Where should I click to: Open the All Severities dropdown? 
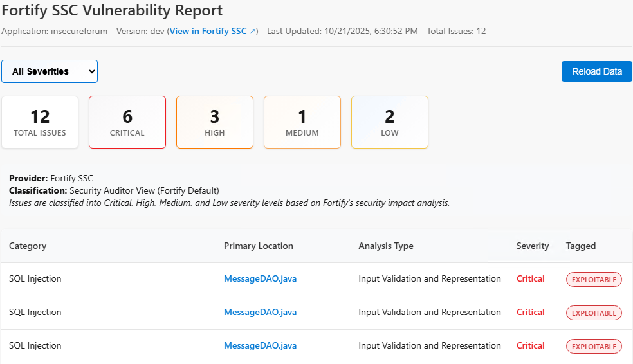(50, 71)
